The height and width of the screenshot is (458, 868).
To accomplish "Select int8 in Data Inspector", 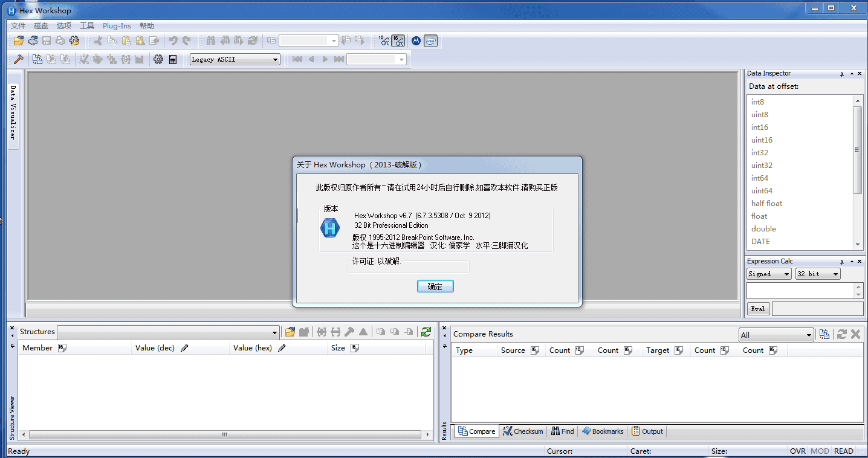I will (757, 102).
